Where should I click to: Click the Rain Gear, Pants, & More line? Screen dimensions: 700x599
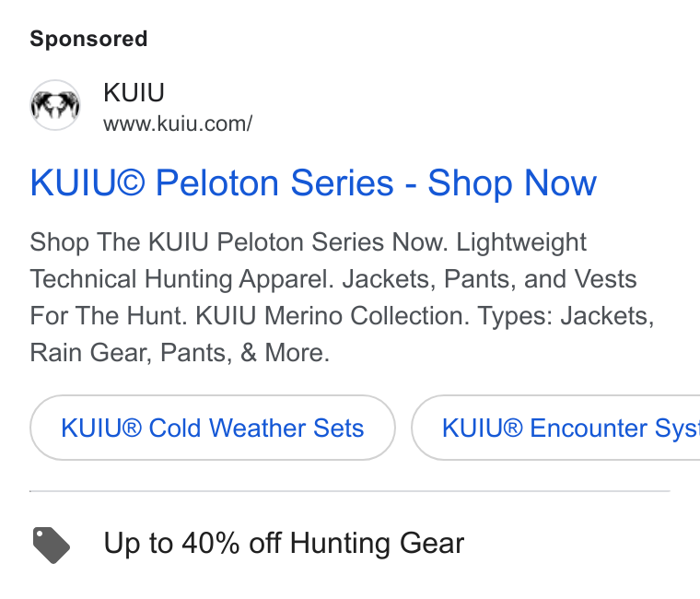180,353
